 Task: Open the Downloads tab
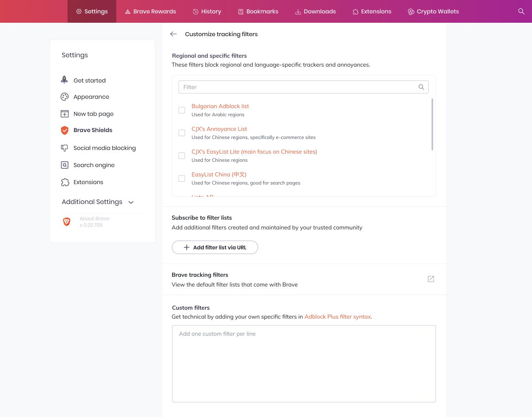316,11
